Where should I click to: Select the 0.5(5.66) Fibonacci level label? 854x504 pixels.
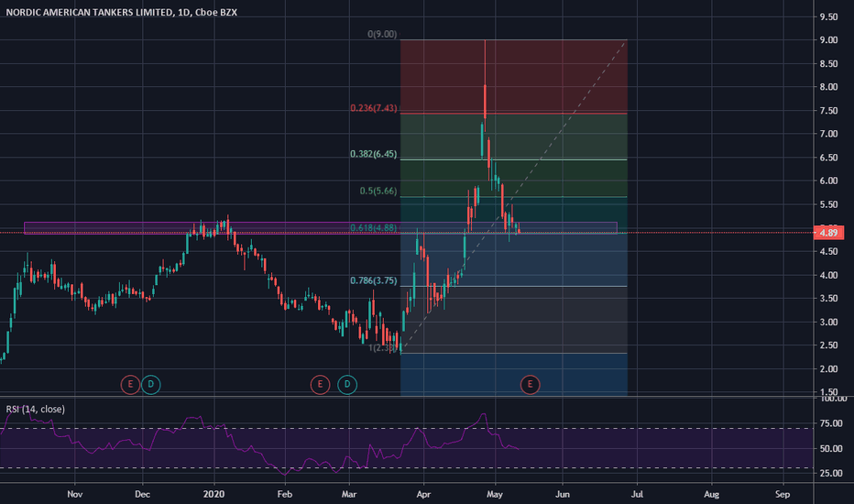point(378,191)
